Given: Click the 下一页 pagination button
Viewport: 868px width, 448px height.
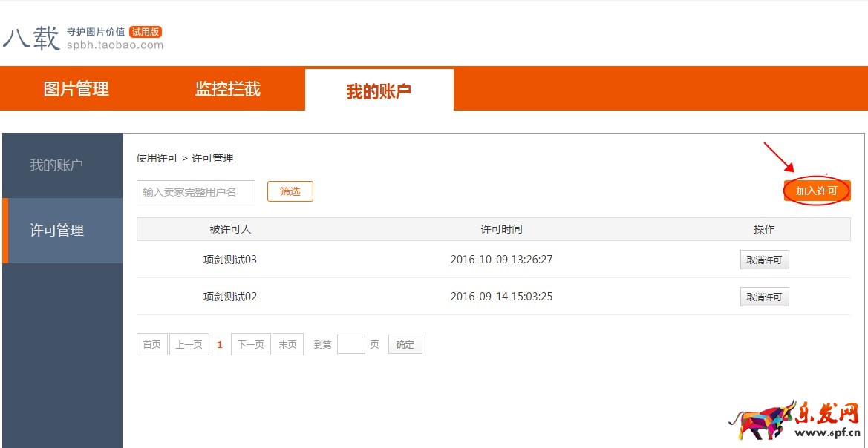Looking at the screenshot, I should tap(250, 343).
